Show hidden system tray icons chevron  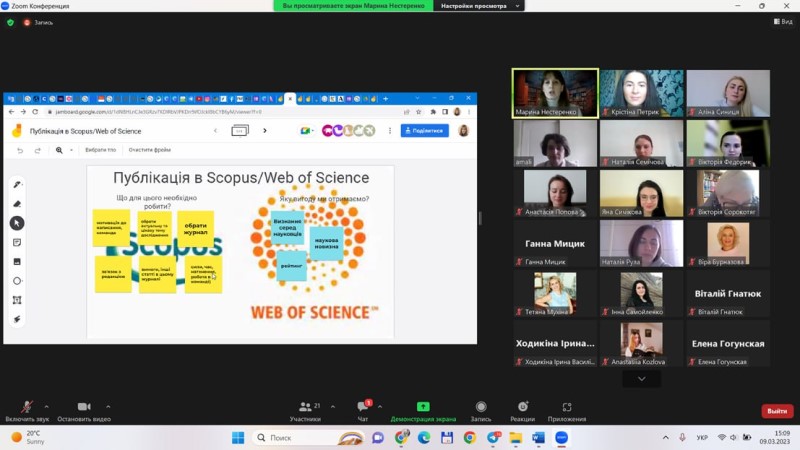pos(665,438)
